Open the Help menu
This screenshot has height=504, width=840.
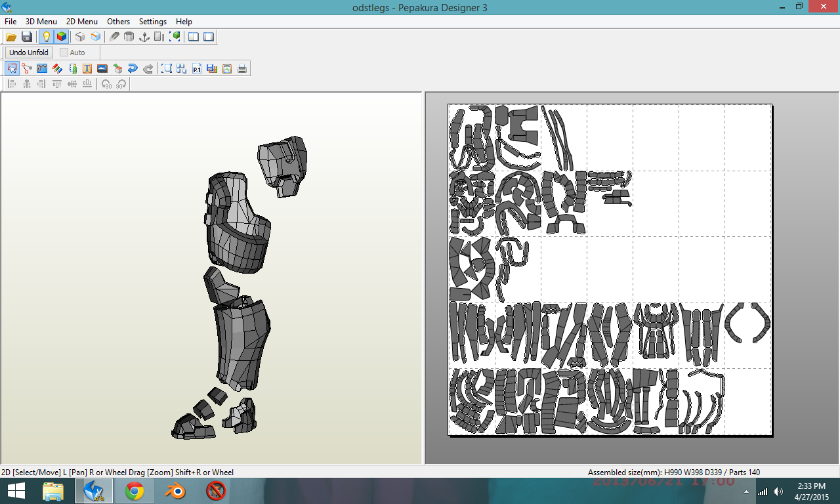[x=184, y=22]
